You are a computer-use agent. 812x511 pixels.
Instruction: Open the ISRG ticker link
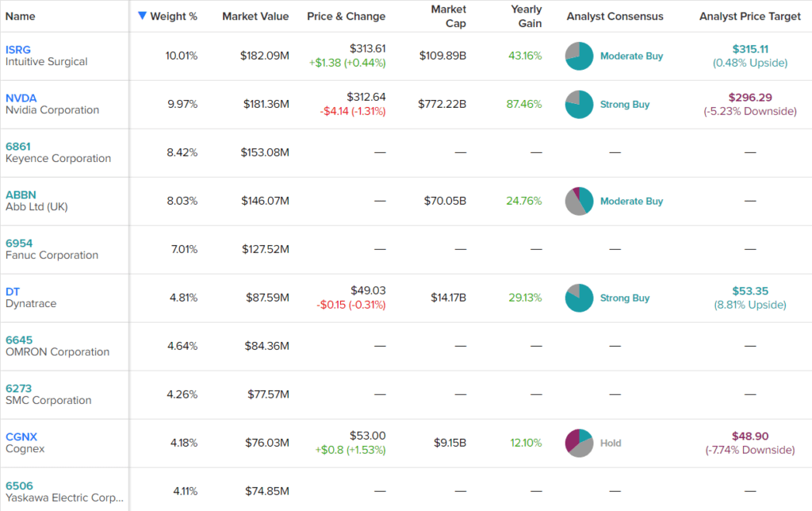(x=17, y=50)
